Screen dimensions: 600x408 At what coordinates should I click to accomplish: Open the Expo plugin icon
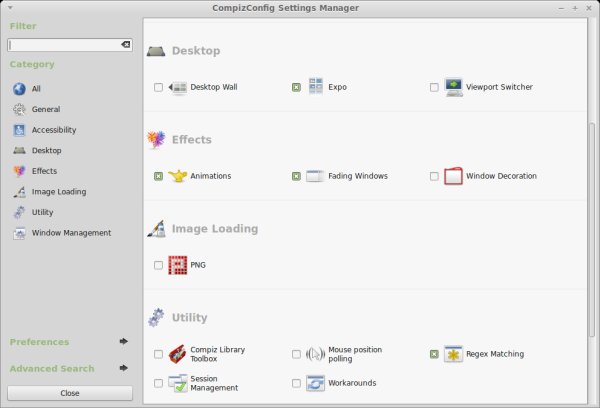tap(316, 87)
